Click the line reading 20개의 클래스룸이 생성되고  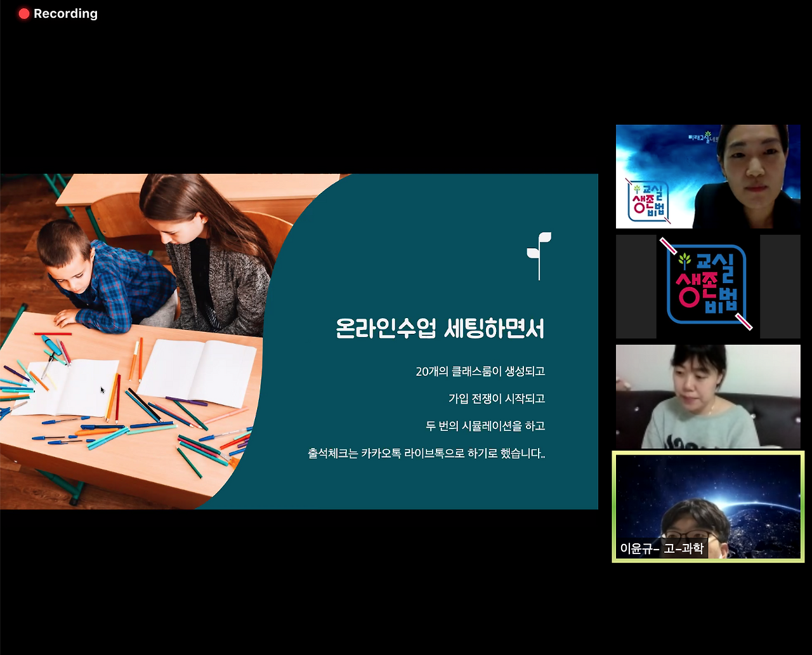(x=481, y=371)
